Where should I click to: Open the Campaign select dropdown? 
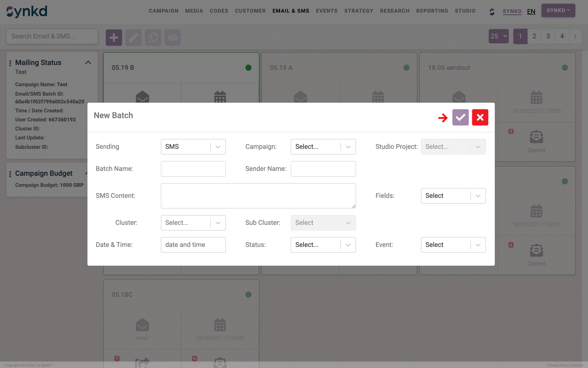pyautogui.click(x=323, y=147)
